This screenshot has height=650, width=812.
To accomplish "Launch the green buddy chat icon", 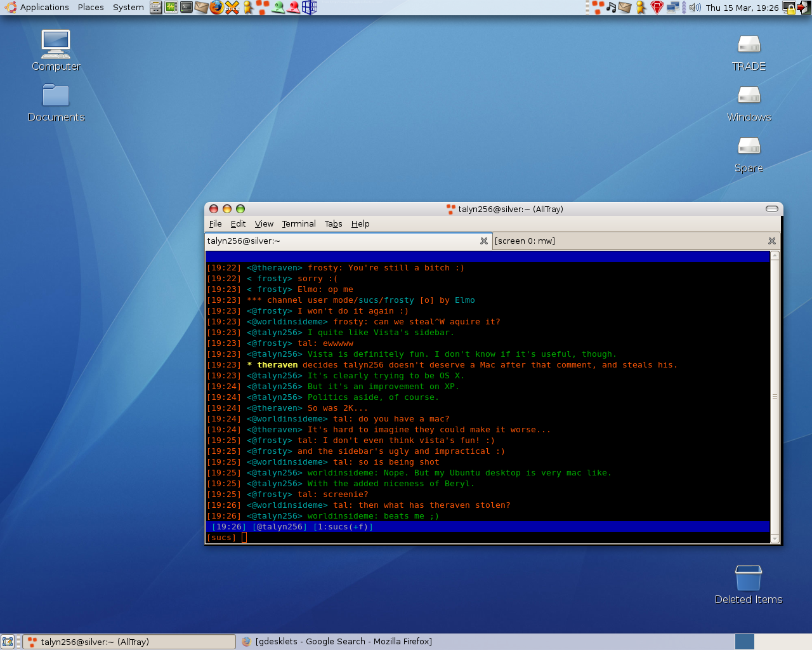I will (x=278, y=8).
